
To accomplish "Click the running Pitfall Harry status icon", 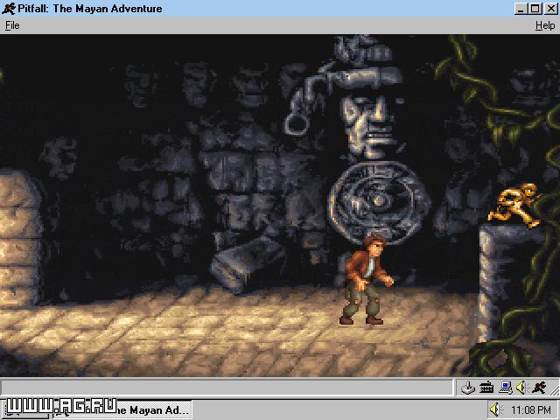I will click(x=539, y=388).
